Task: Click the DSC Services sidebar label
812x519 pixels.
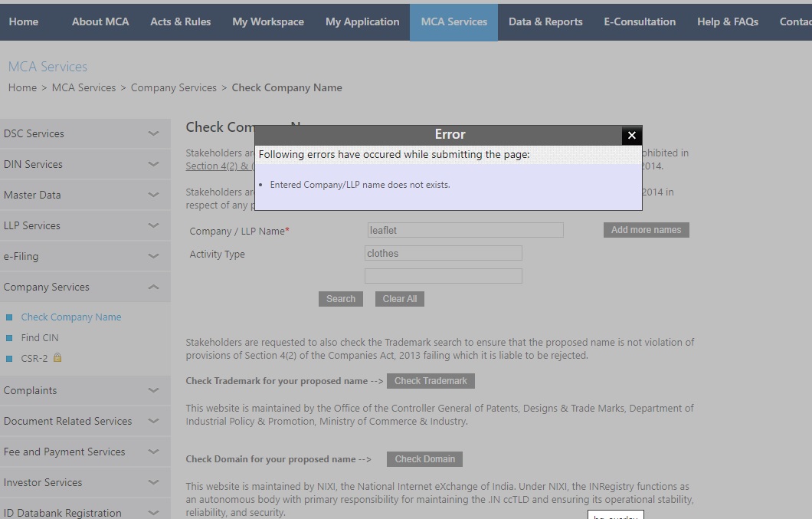Action: [34, 133]
